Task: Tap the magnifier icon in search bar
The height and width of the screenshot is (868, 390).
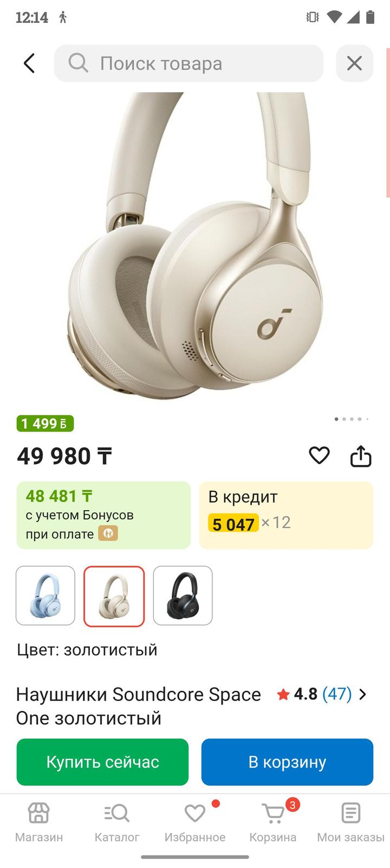Action: (x=78, y=63)
